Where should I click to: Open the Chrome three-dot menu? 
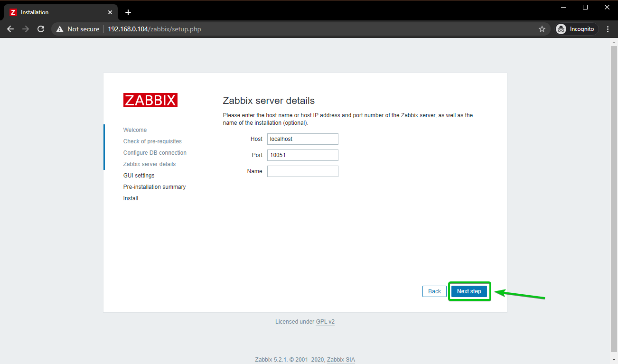pyautogui.click(x=608, y=29)
